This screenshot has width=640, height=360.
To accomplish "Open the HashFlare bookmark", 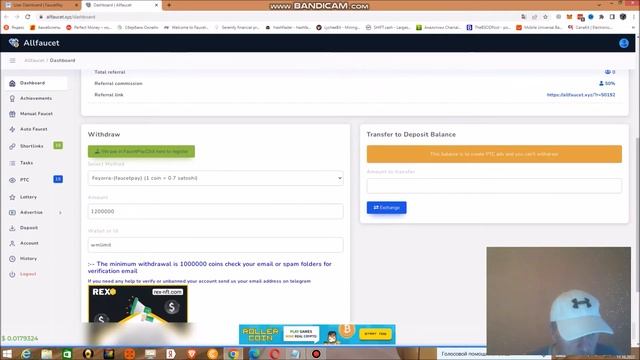I will 288,27.
